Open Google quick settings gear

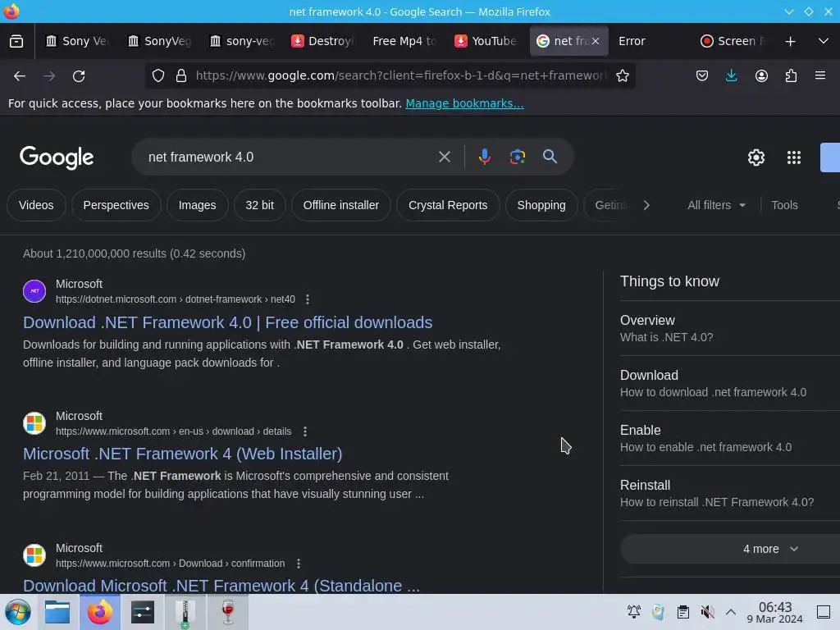756,157
